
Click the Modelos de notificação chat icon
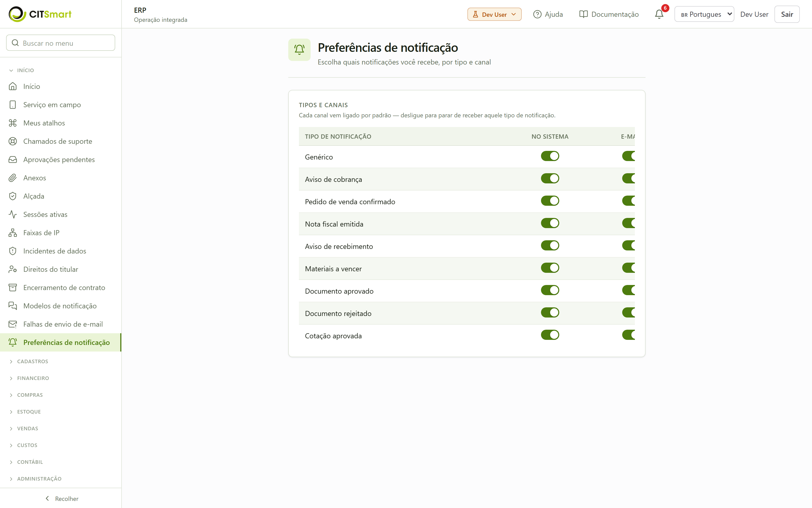click(13, 306)
